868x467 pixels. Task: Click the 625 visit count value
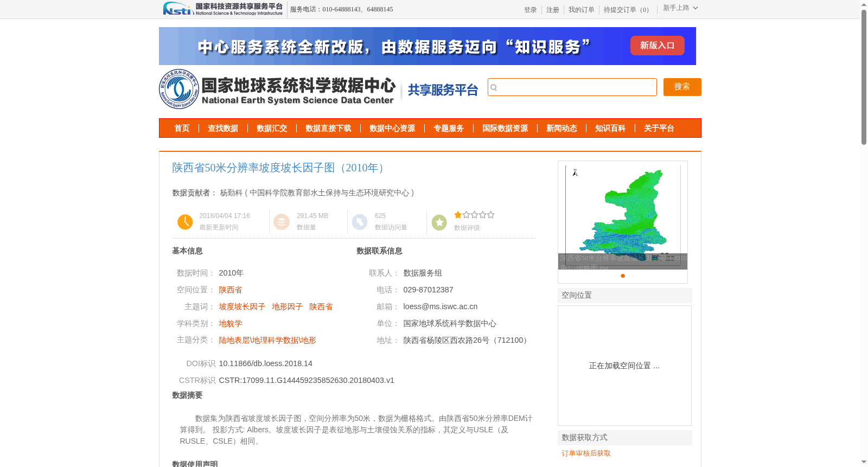point(380,216)
